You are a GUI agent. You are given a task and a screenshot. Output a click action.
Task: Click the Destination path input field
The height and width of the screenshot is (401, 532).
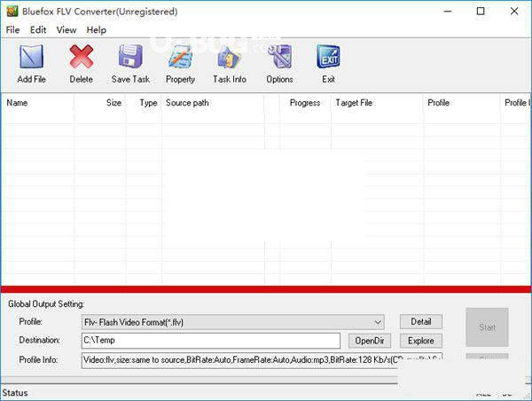(x=211, y=341)
